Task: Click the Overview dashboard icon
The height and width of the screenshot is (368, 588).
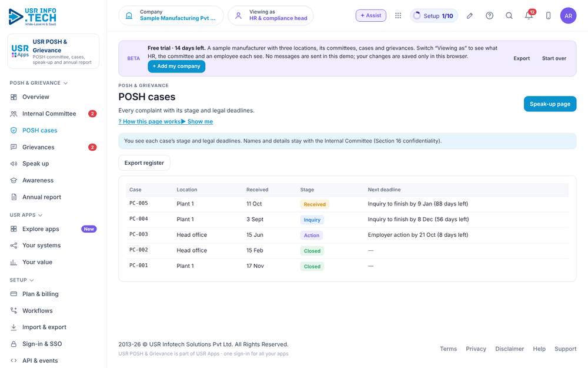Action: (x=14, y=97)
